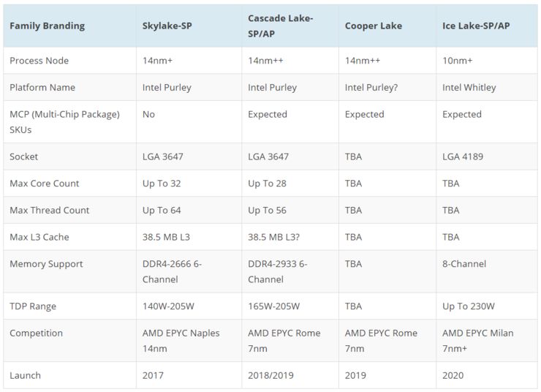Select the 8-Channel memory support cell
541x392 pixels.
coord(464,264)
